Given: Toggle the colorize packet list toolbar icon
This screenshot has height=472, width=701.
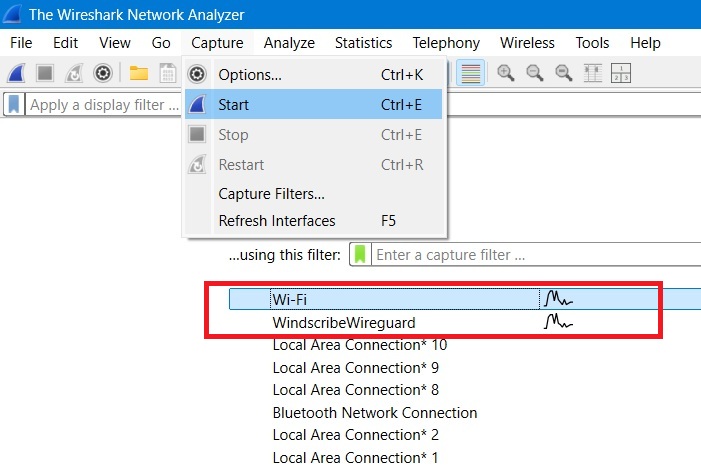Looking at the screenshot, I should pos(470,73).
